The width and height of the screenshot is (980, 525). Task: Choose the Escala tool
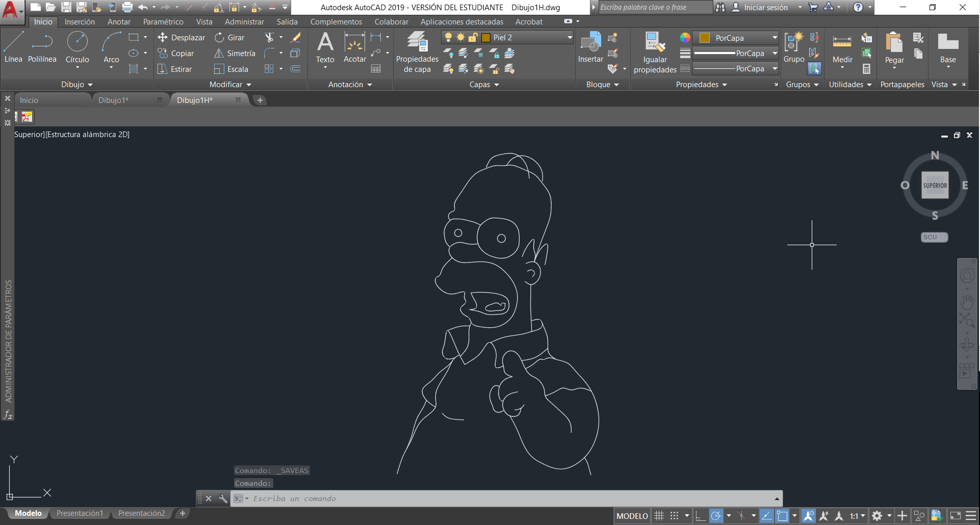(x=231, y=69)
